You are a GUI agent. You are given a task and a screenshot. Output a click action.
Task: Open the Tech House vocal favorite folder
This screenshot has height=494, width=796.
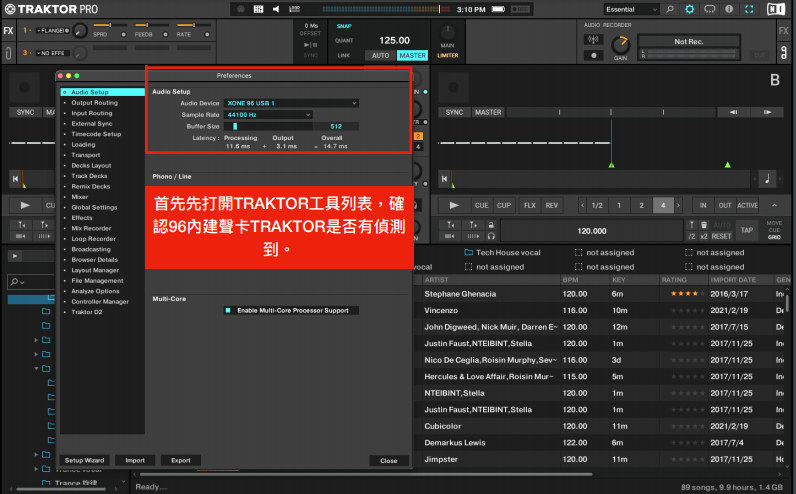[x=502, y=252]
